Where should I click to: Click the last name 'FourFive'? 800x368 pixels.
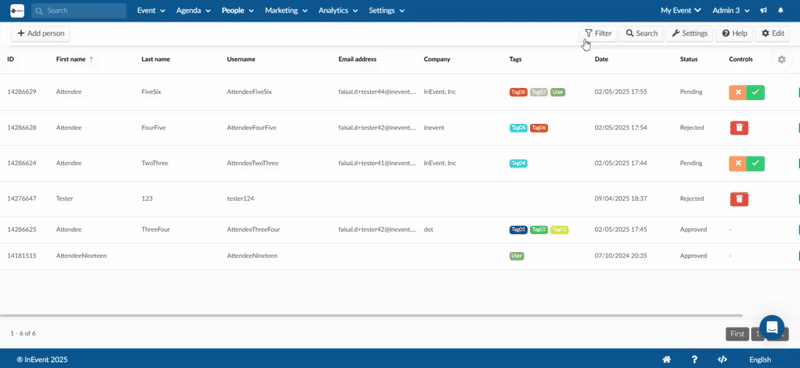(153, 128)
